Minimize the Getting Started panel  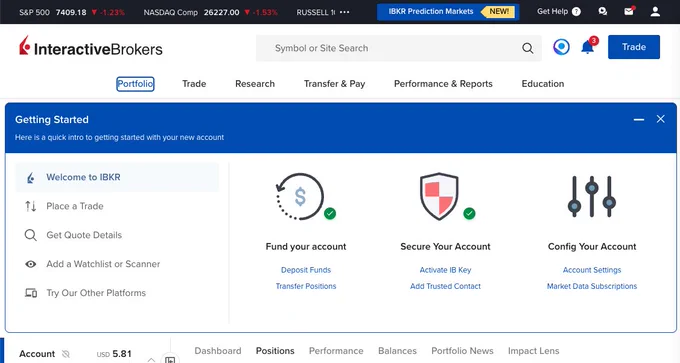pyautogui.click(x=638, y=119)
